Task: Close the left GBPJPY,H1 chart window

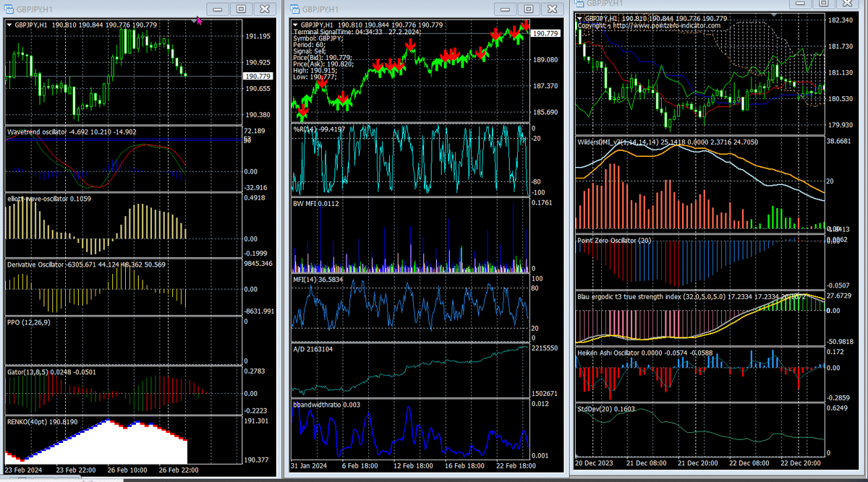Action: point(266,9)
